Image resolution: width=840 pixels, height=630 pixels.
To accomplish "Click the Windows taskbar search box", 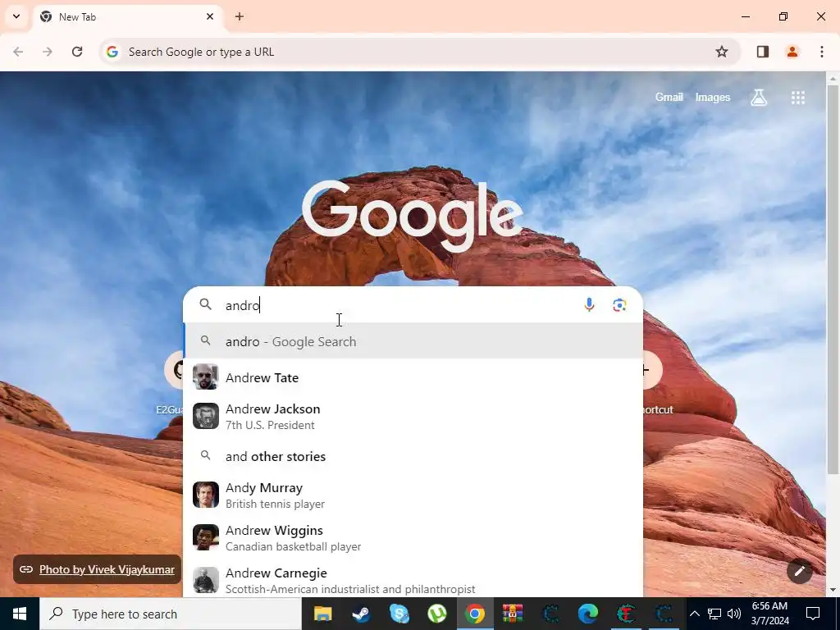I will 171,614.
